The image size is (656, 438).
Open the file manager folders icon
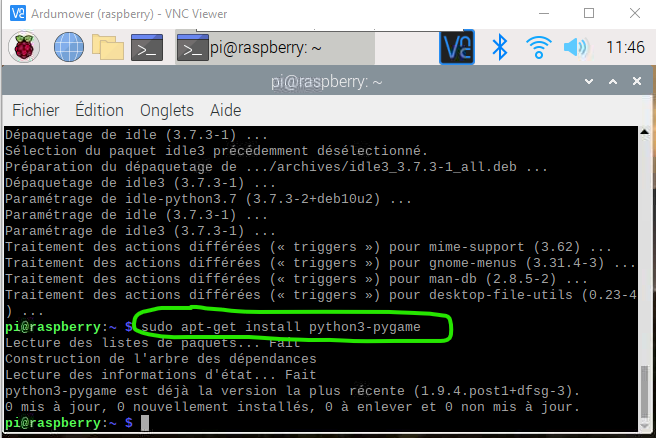(x=108, y=47)
